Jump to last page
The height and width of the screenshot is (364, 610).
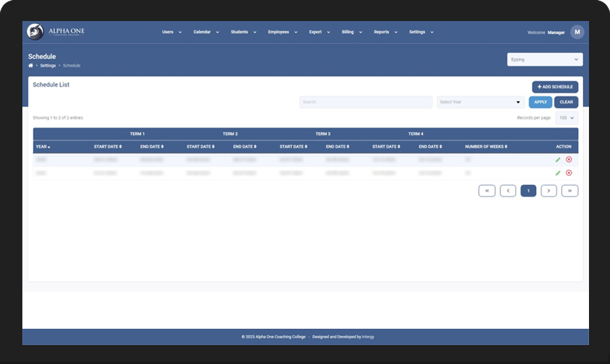[x=569, y=190]
